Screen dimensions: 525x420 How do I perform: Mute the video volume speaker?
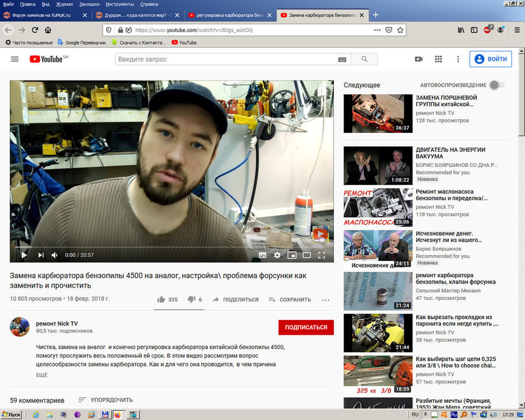coord(55,255)
